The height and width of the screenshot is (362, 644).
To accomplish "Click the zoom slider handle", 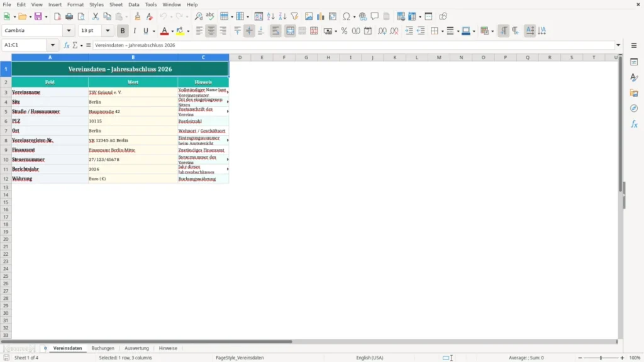I will click(x=601, y=358).
